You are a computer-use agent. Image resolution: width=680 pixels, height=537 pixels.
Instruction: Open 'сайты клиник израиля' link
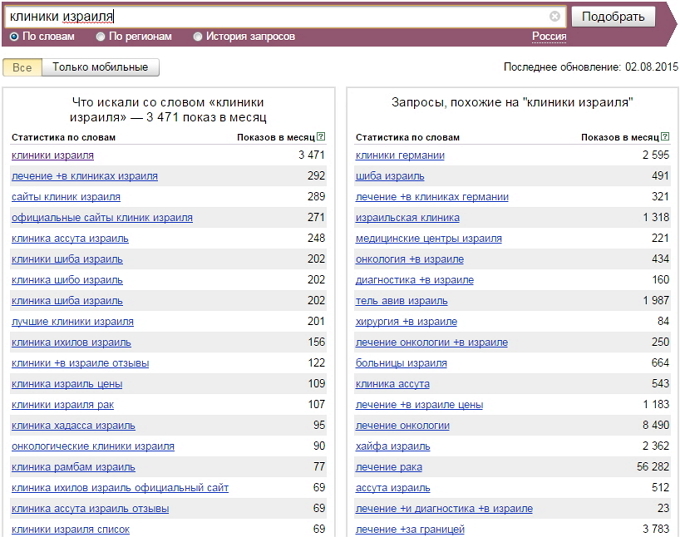pos(66,197)
